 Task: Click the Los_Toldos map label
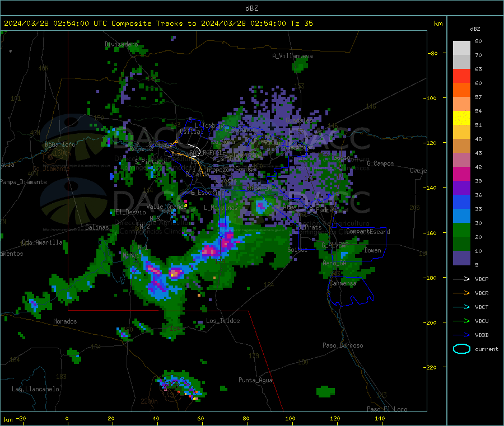point(223,321)
